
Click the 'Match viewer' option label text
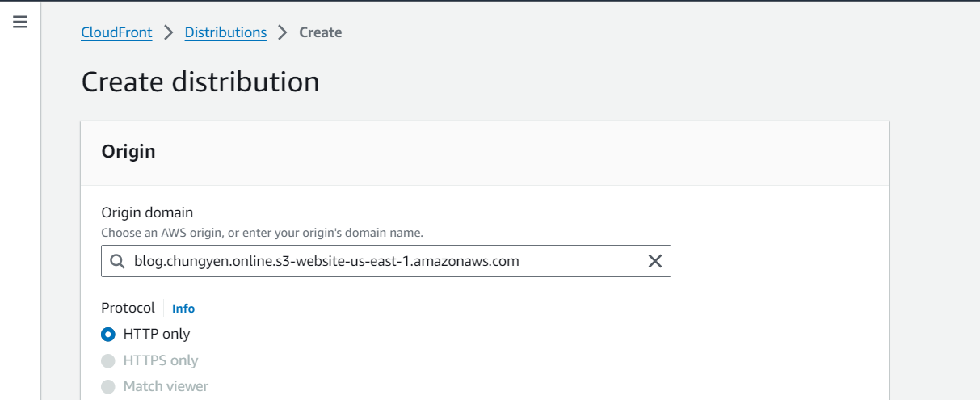click(x=166, y=386)
